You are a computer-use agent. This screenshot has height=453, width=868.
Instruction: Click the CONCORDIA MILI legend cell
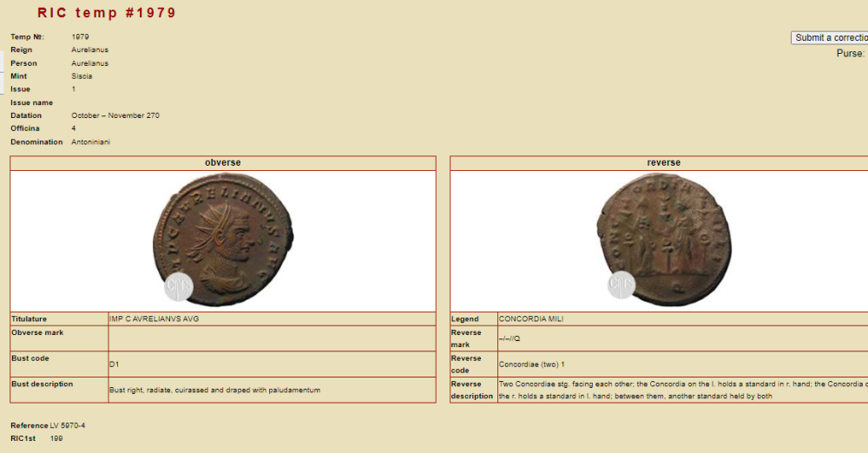point(530,319)
